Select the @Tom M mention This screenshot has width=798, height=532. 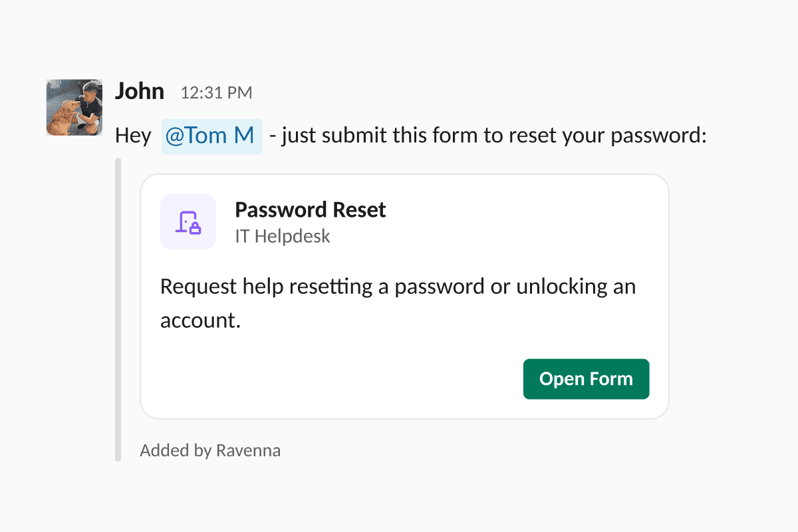(x=211, y=136)
